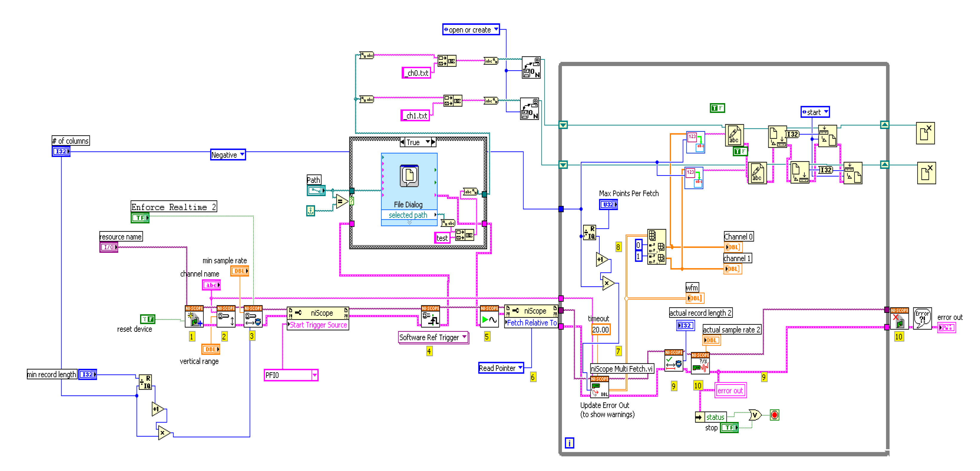980x471 pixels.
Task: Toggle the Enforce Realtime 2 boolean terminal
Action: [x=140, y=218]
